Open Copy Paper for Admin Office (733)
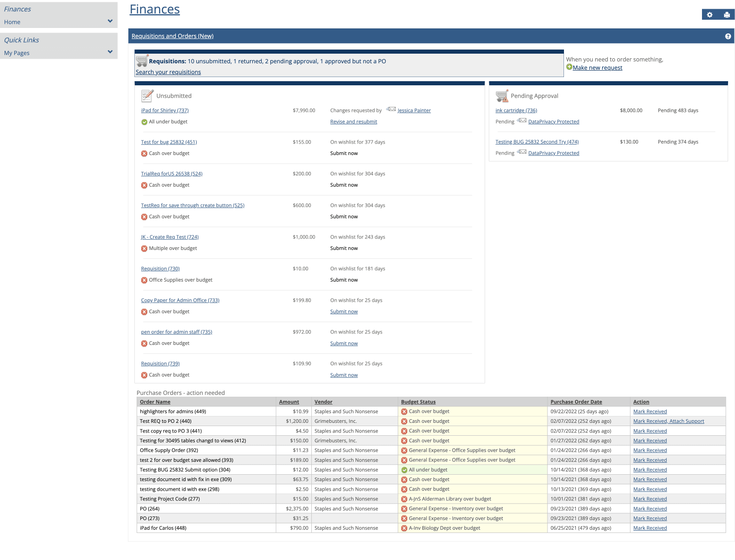735x560 pixels. tap(180, 300)
